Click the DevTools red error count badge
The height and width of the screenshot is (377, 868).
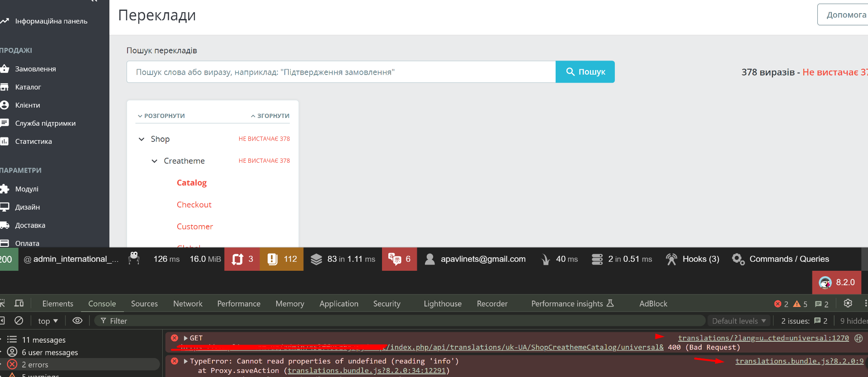click(x=781, y=304)
